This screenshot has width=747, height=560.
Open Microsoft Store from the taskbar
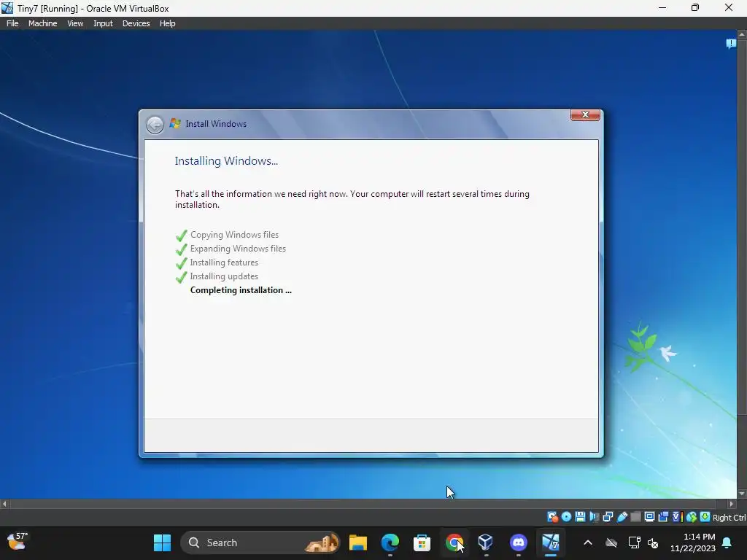point(422,542)
